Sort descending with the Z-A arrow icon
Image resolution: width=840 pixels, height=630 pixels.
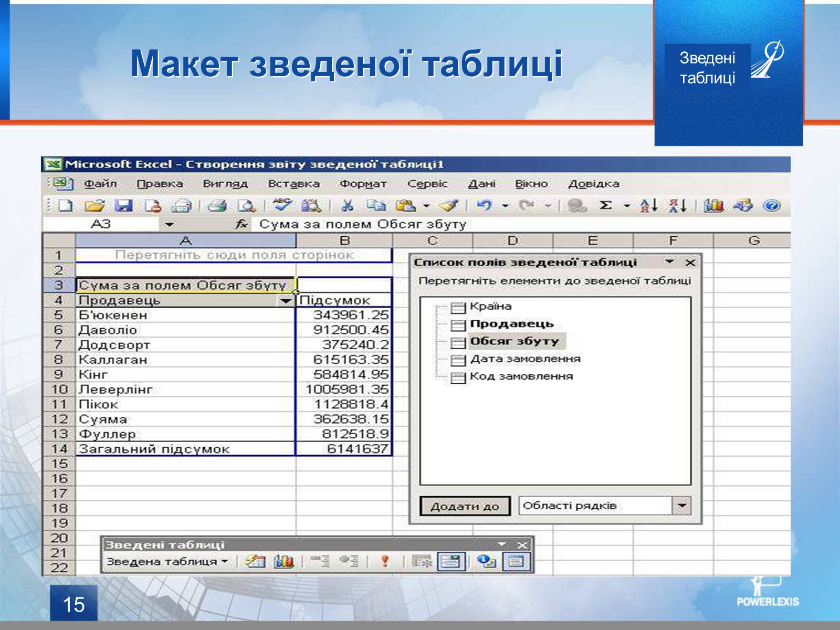[678, 206]
